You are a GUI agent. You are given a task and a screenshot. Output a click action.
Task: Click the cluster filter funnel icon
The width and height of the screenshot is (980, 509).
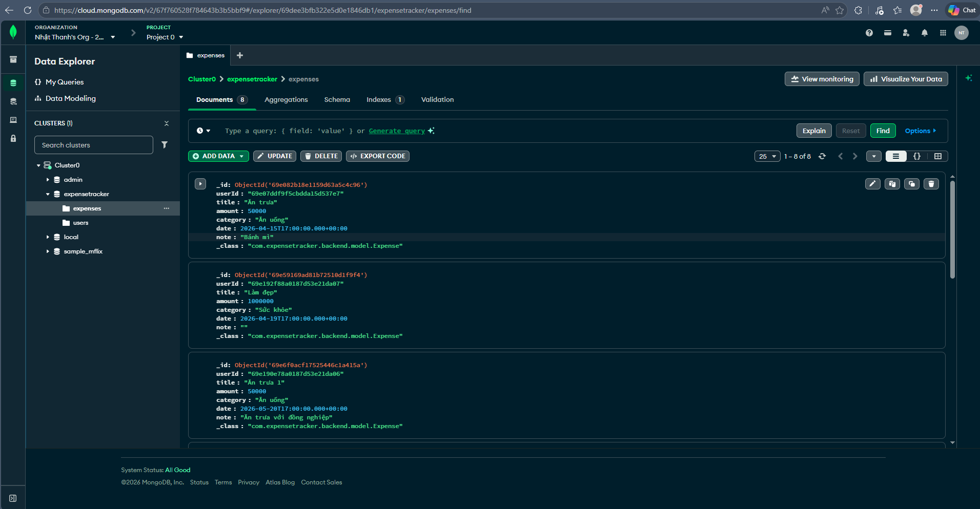pos(165,145)
